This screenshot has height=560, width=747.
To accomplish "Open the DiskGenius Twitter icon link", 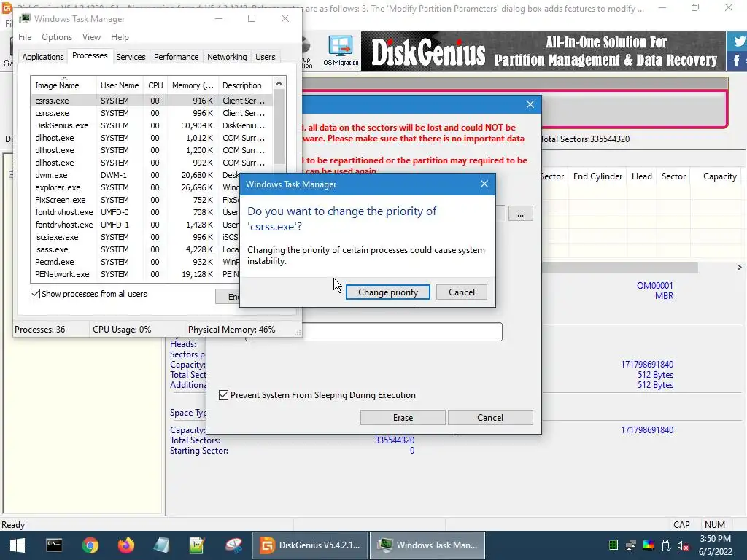I will pos(738,41).
